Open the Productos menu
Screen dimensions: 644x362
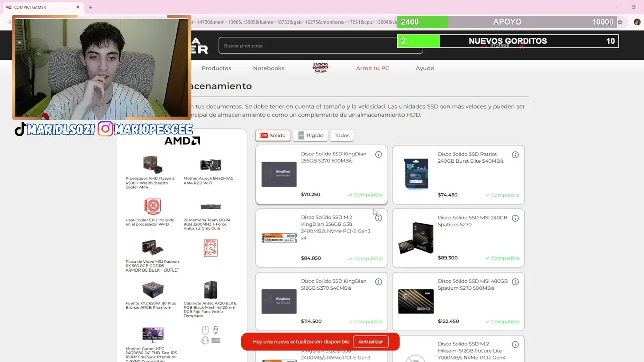216,68
